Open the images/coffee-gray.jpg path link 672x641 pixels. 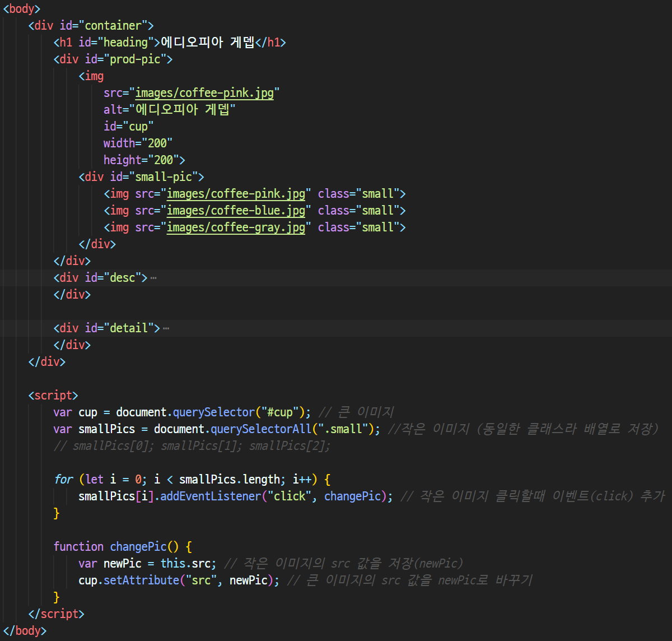coord(236,227)
